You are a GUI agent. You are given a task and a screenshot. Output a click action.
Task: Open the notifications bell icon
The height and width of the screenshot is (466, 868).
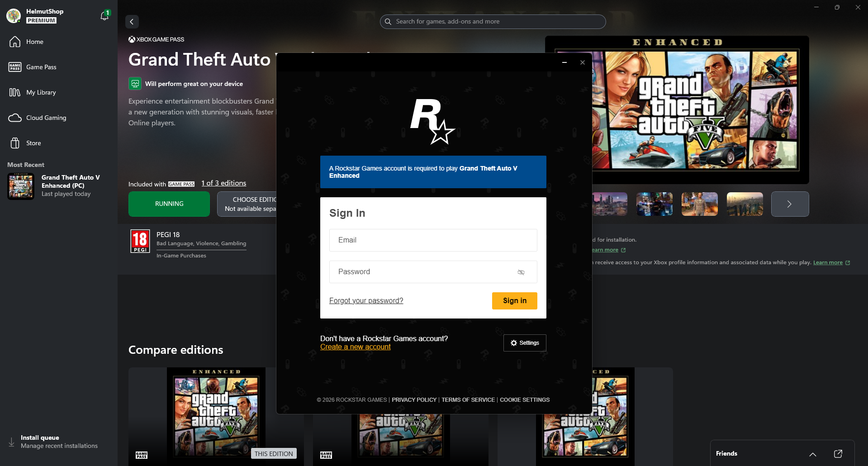click(104, 16)
